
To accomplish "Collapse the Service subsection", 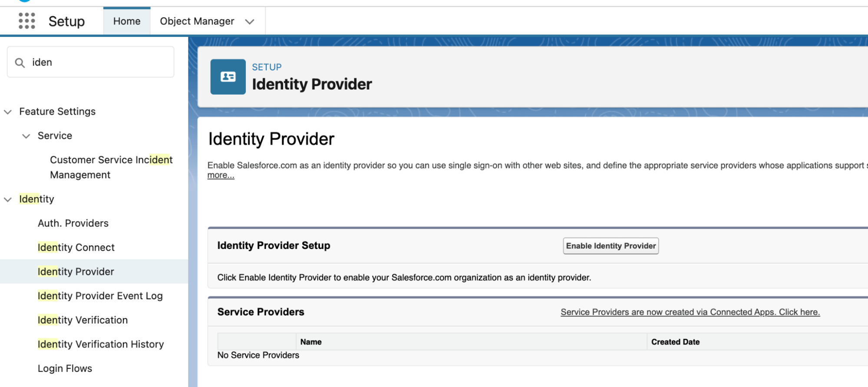I will click(26, 136).
